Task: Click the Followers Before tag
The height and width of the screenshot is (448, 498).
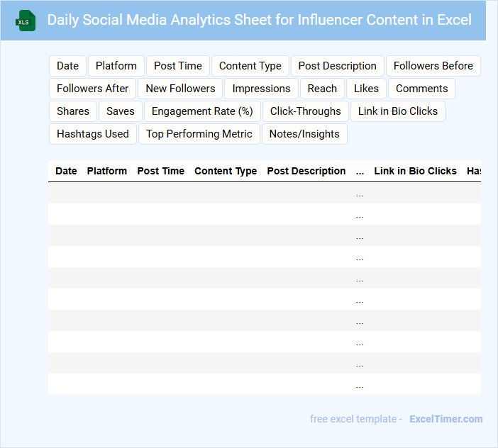Action: (x=433, y=66)
